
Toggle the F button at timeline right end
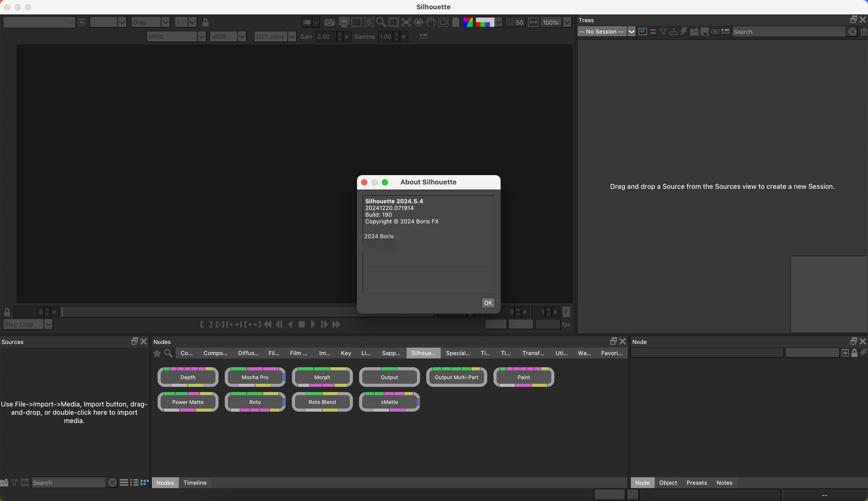tap(566, 312)
